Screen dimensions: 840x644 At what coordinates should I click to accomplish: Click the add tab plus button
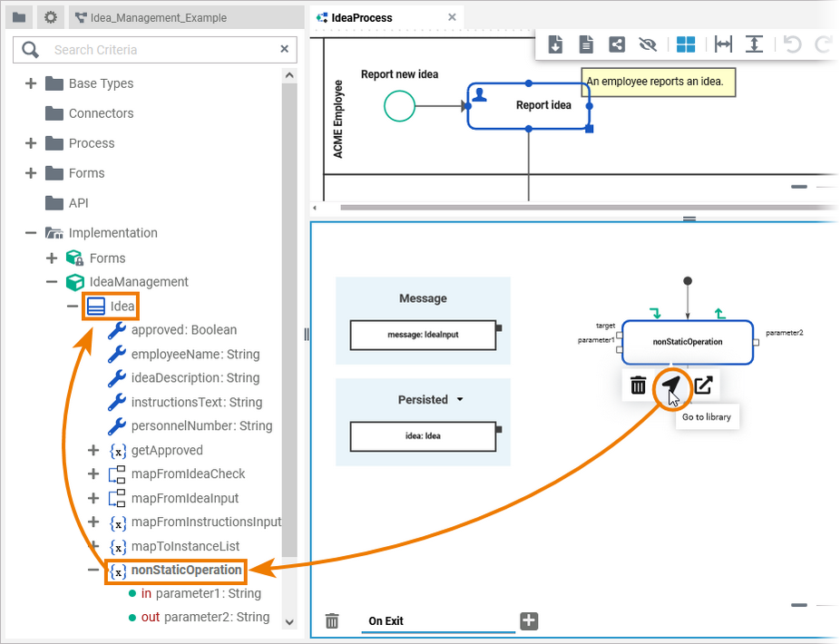[529, 620]
